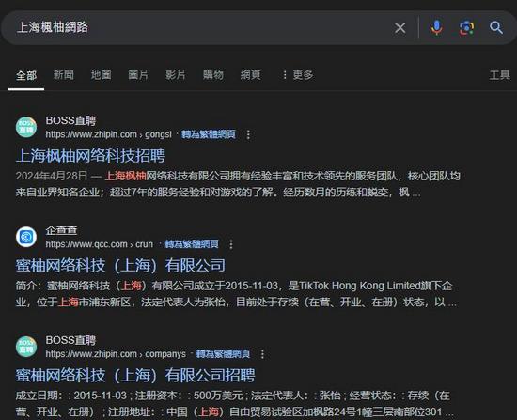Viewport: 517px width, 420px height.
Task: Expand the 更多 menu
Action: [298, 75]
